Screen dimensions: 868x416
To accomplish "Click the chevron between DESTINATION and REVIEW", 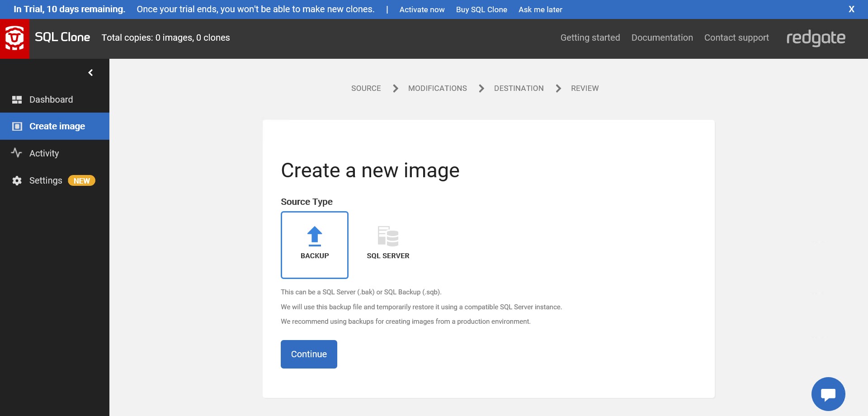I will click(x=558, y=88).
